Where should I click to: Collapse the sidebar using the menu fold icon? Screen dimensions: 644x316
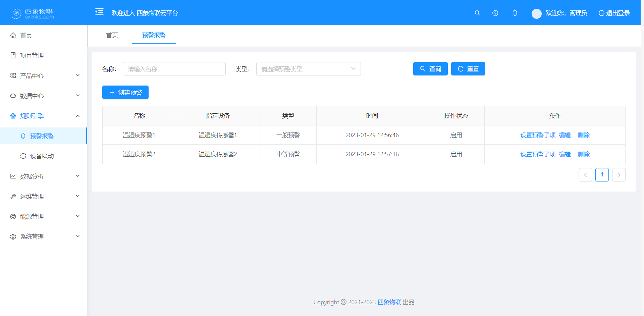[x=99, y=11]
